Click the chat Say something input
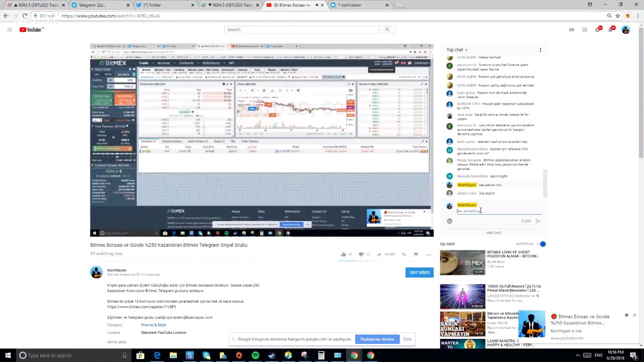The image size is (644, 362). coord(499,211)
